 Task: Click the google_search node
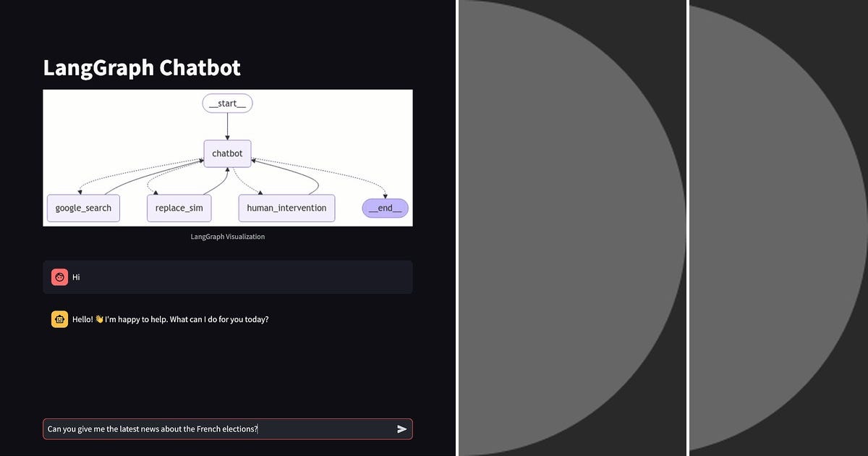coord(83,208)
